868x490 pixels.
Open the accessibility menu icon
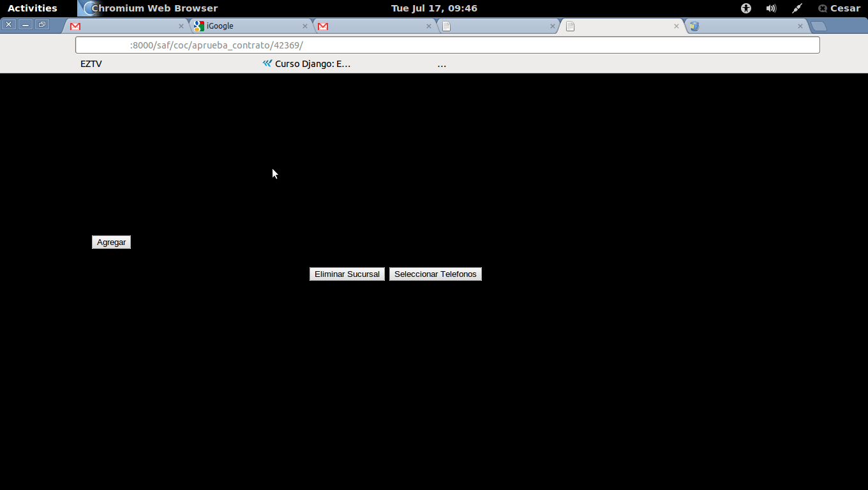pyautogui.click(x=746, y=8)
